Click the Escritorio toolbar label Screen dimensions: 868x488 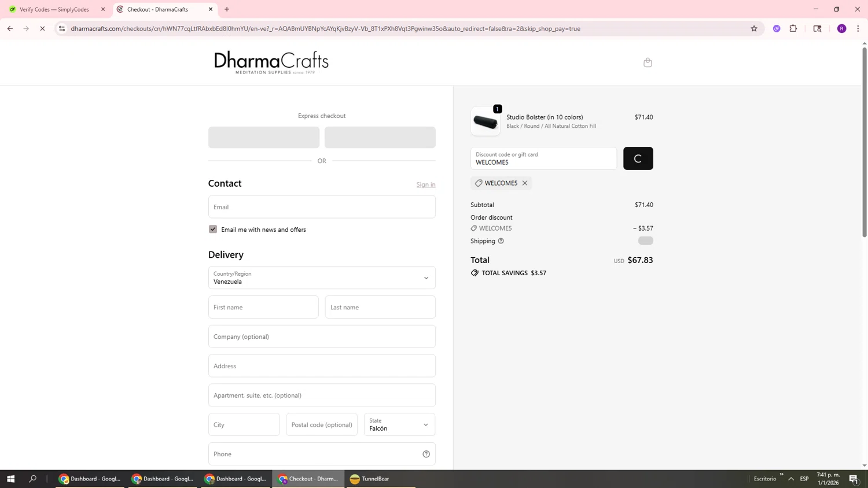(765, 479)
